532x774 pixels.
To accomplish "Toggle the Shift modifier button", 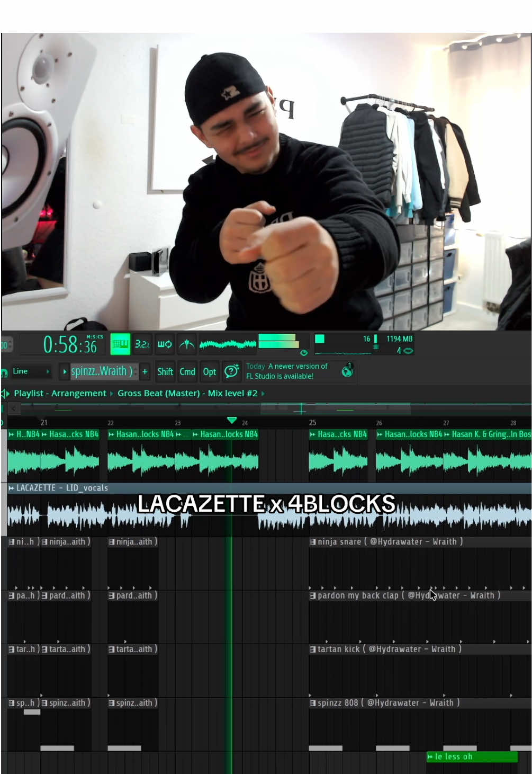I will (x=165, y=372).
